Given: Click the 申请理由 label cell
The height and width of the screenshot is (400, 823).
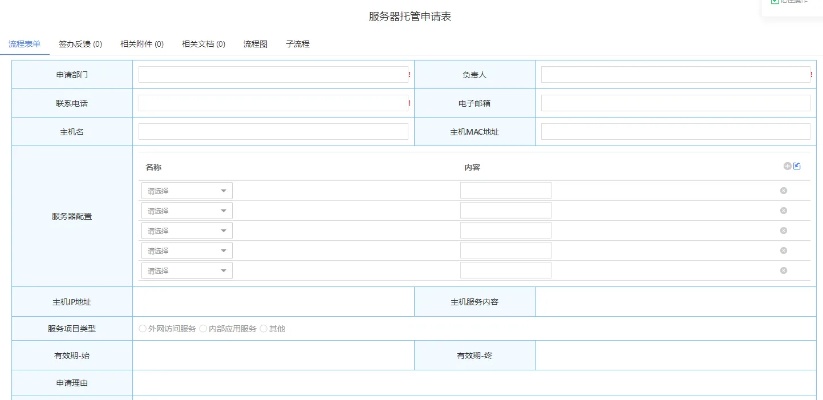Looking at the screenshot, I should (72, 383).
